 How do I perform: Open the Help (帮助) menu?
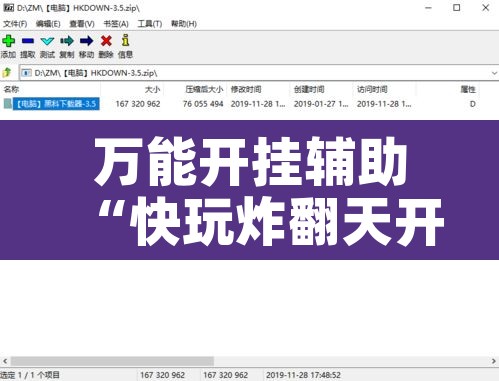point(184,24)
